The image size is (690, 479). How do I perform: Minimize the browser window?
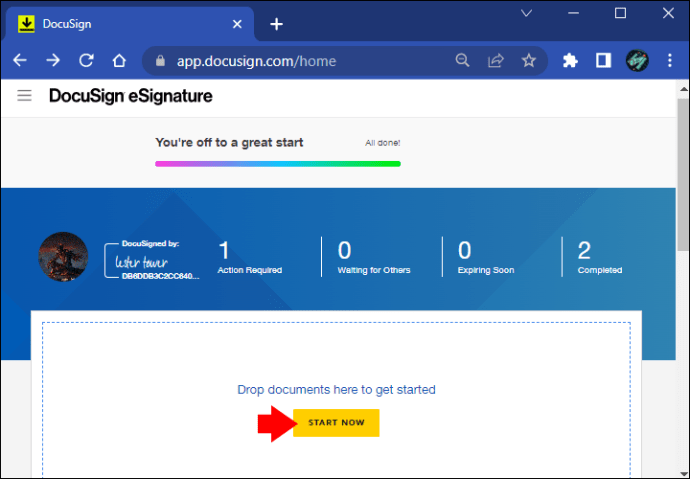573,13
